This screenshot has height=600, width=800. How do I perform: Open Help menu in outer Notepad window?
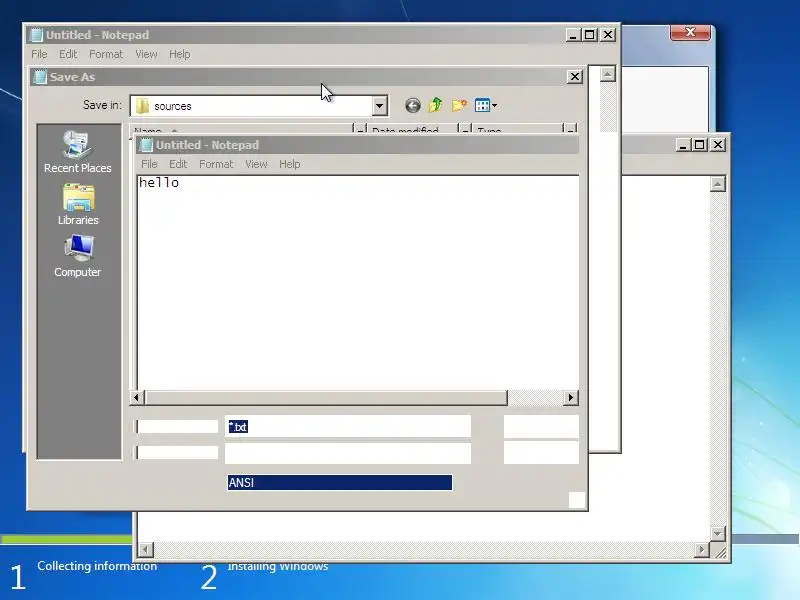[x=180, y=54]
